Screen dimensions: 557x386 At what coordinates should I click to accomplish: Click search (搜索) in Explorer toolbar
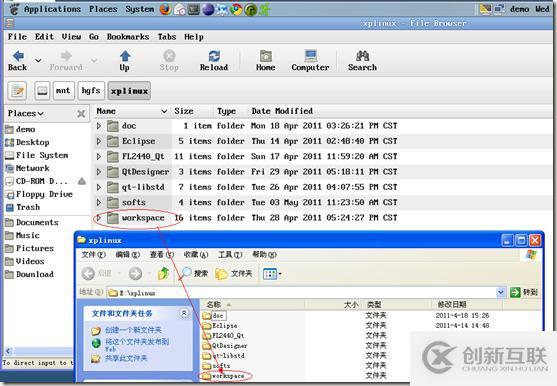195,273
